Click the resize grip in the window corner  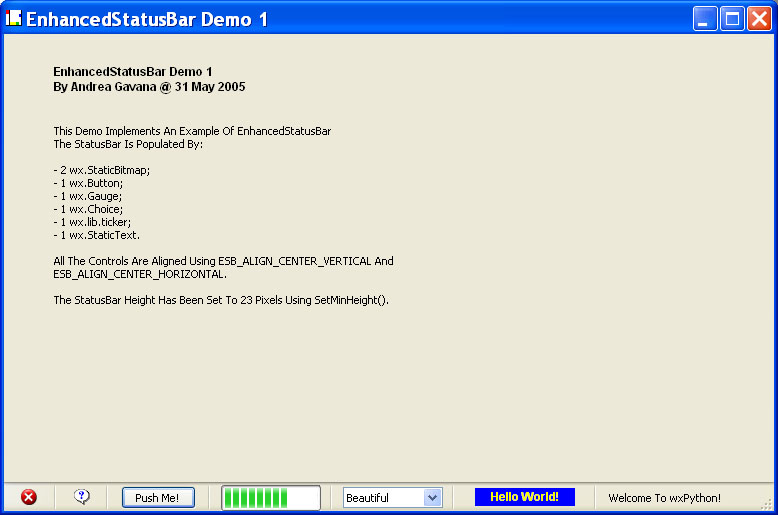point(769,506)
